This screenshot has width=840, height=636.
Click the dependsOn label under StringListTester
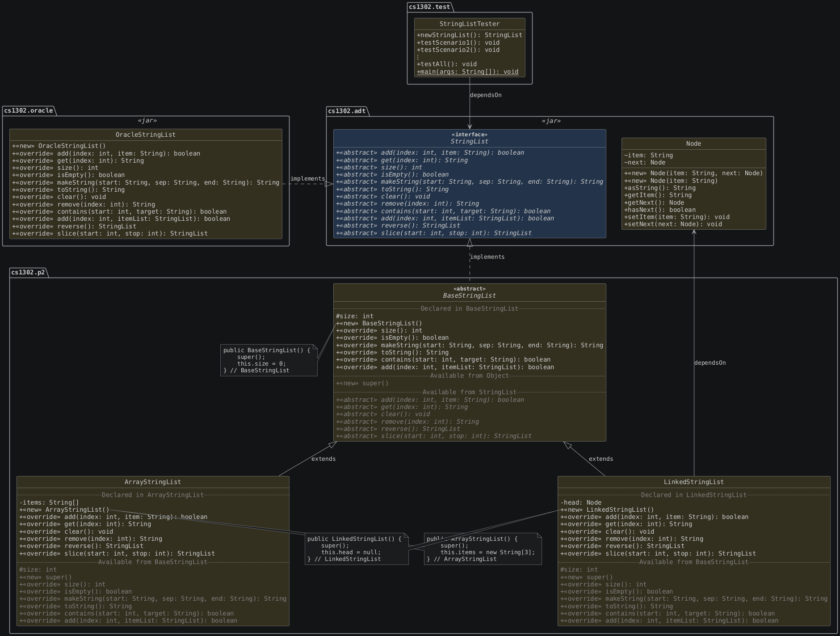point(486,95)
